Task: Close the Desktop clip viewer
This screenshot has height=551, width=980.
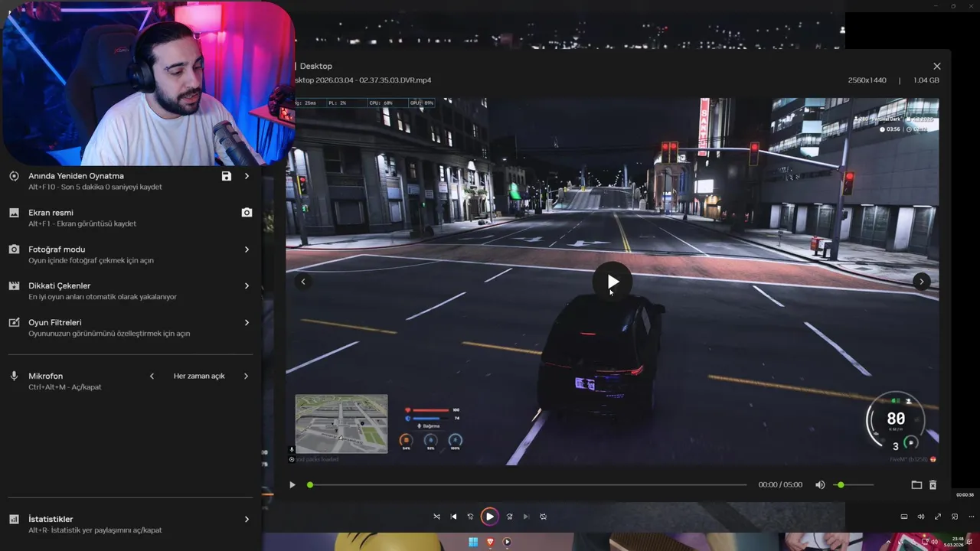Action: tap(936, 67)
